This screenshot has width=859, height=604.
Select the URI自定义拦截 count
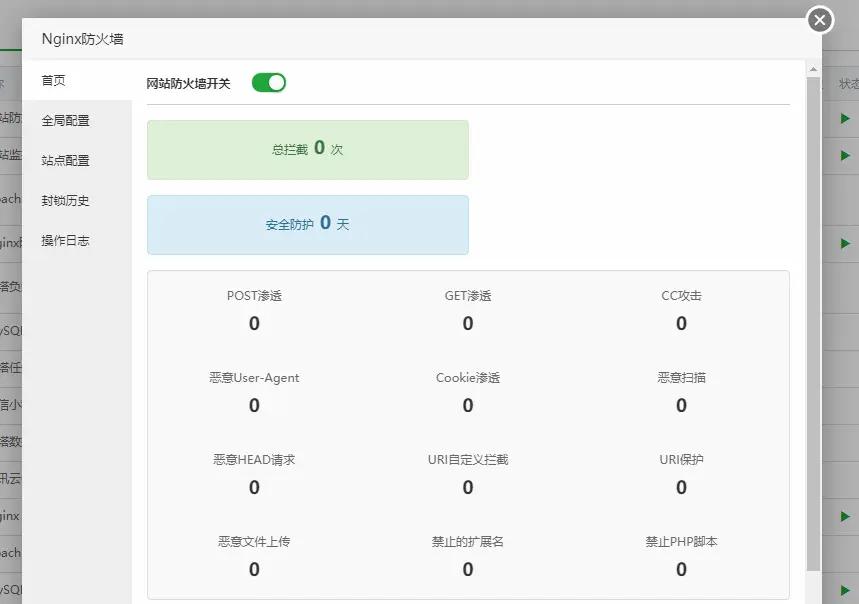[x=468, y=487]
